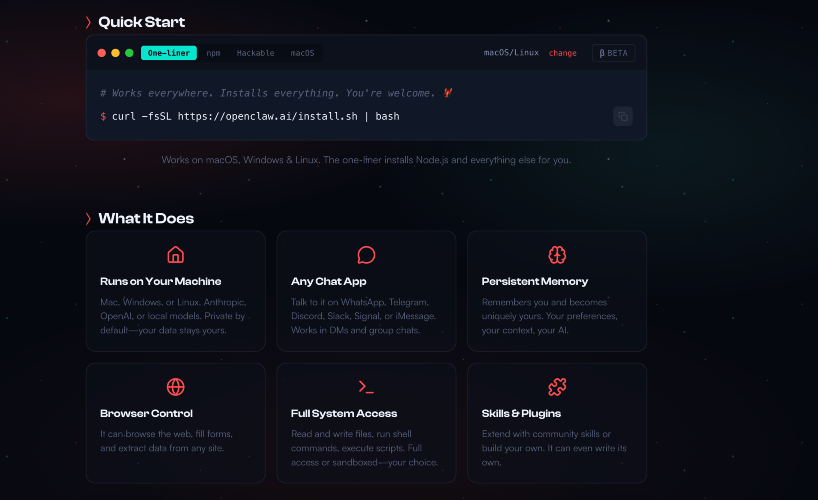The width and height of the screenshot is (818, 500).
Task: Switch to the npm install tab
Action: [214, 53]
